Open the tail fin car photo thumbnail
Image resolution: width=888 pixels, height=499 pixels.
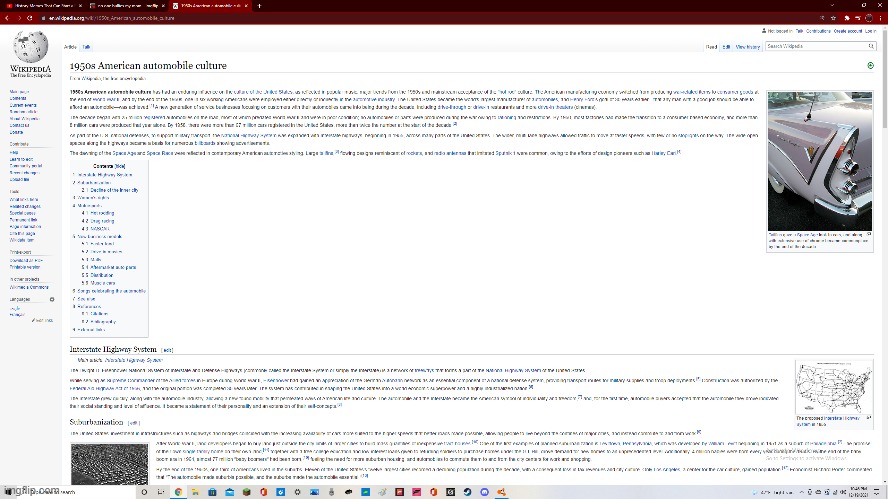(x=819, y=161)
